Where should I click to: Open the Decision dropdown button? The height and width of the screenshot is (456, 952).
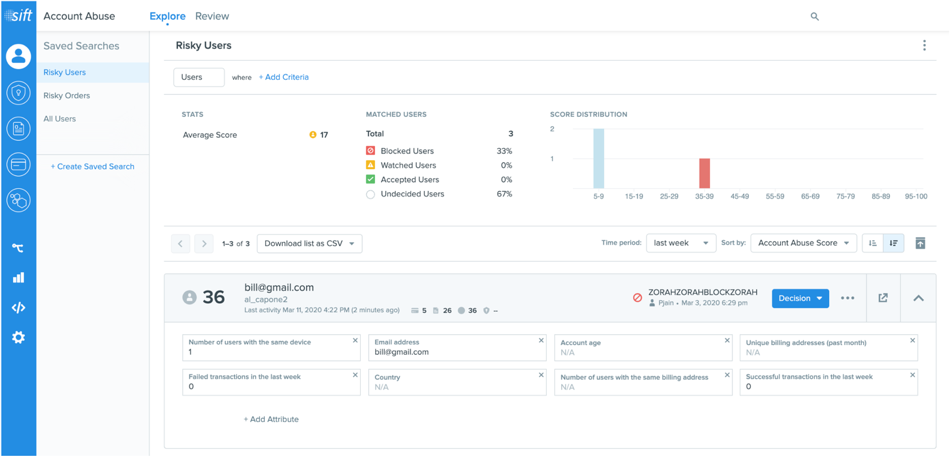pos(800,298)
